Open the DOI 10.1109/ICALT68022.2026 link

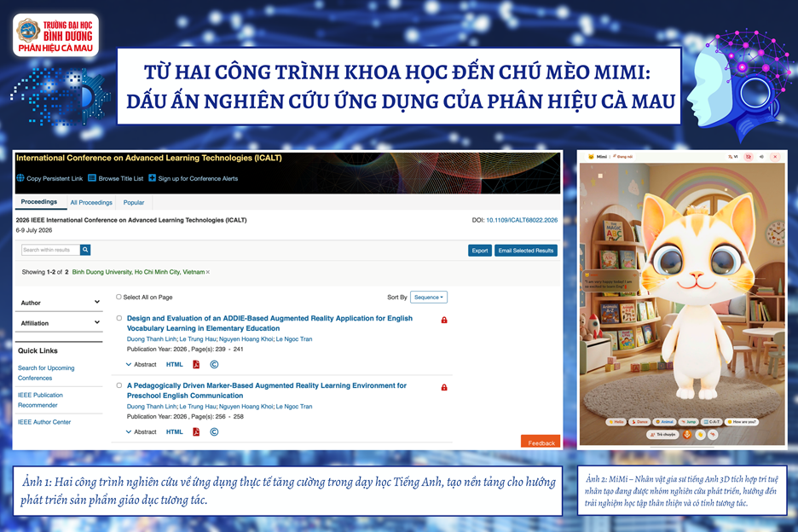pyautogui.click(x=522, y=221)
